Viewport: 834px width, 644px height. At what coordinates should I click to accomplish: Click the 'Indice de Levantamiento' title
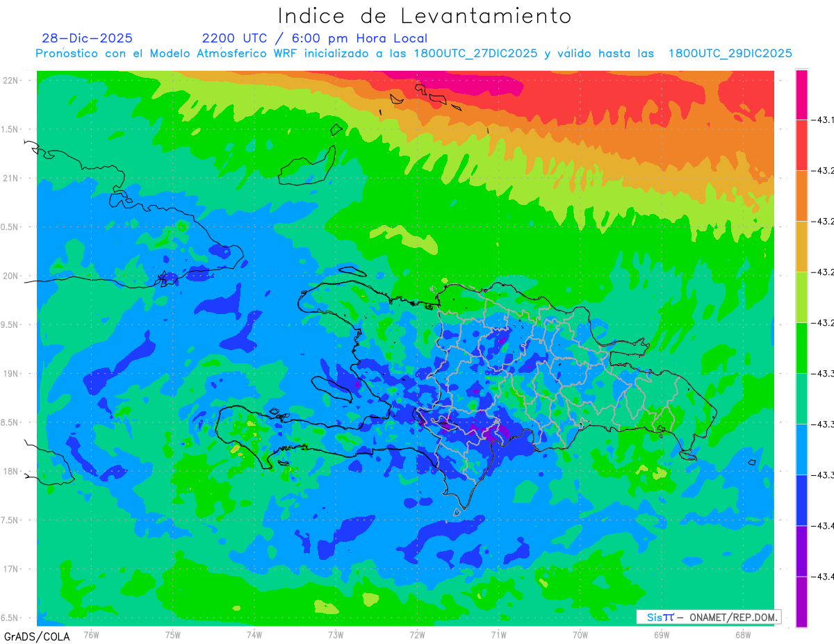425,16
